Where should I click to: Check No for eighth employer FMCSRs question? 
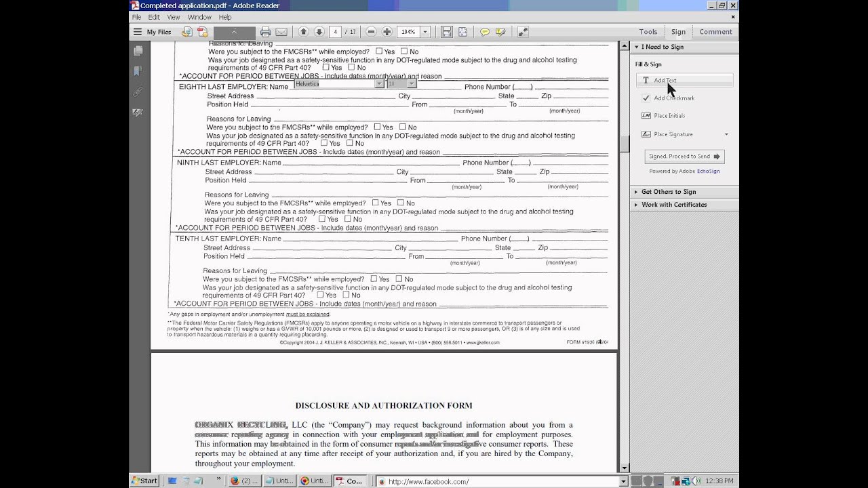403,127
